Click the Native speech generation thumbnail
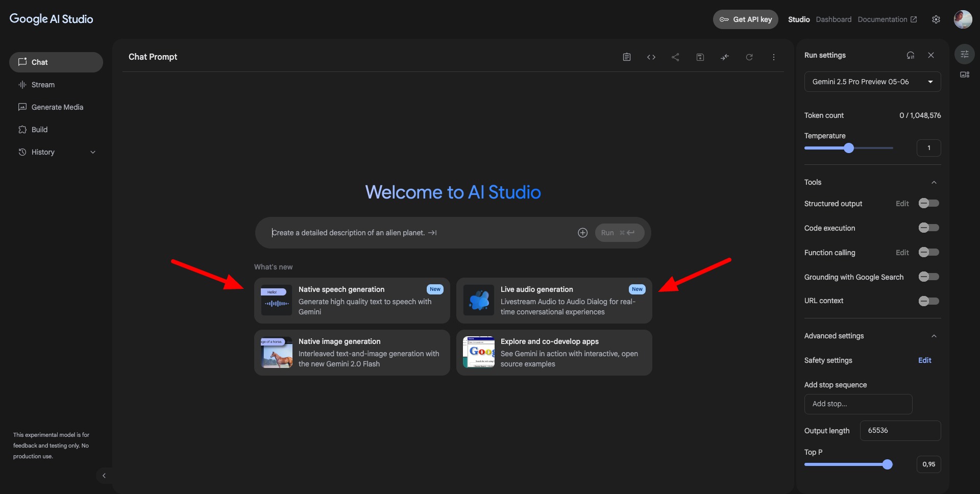Image resolution: width=980 pixels, height=494 pixels. (277, 300)
